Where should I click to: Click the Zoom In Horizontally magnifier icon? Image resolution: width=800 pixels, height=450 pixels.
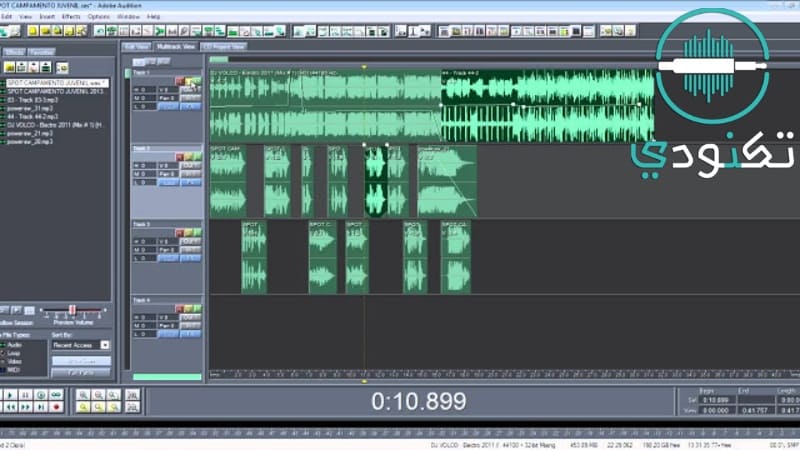point(83,395)
